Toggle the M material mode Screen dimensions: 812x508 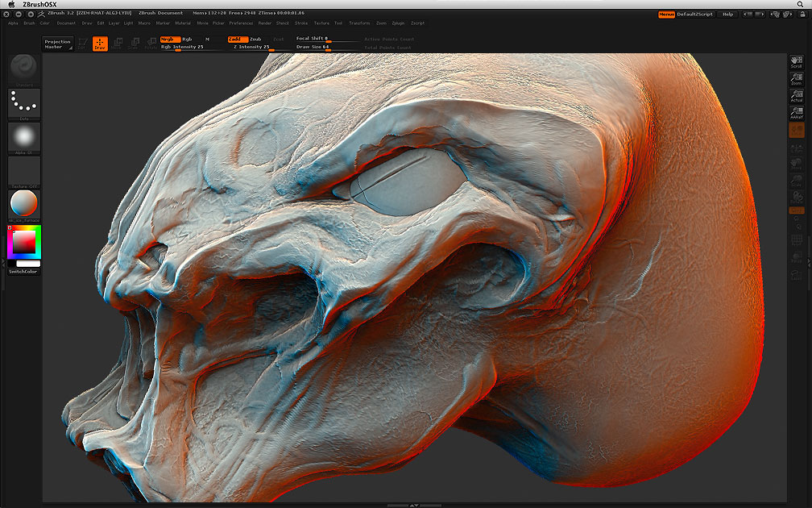coord(207,40)
